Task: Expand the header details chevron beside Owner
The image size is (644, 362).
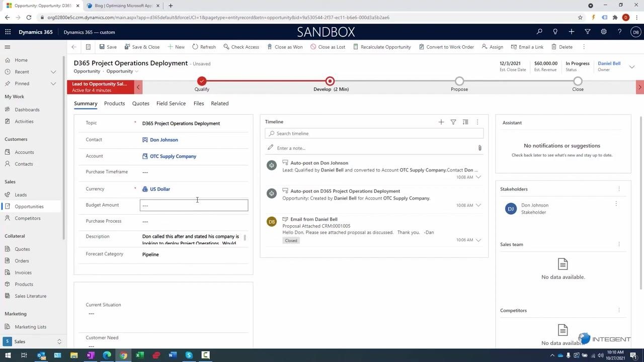Action: [632, 66]
